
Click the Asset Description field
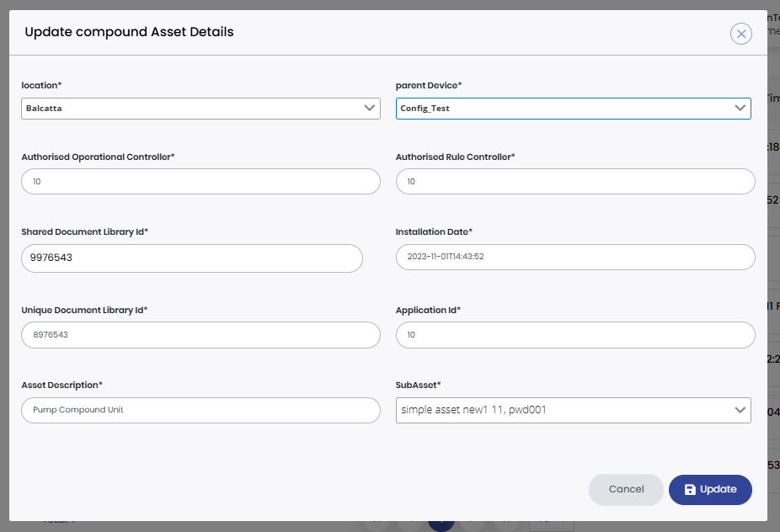click(x=200, y=410)
